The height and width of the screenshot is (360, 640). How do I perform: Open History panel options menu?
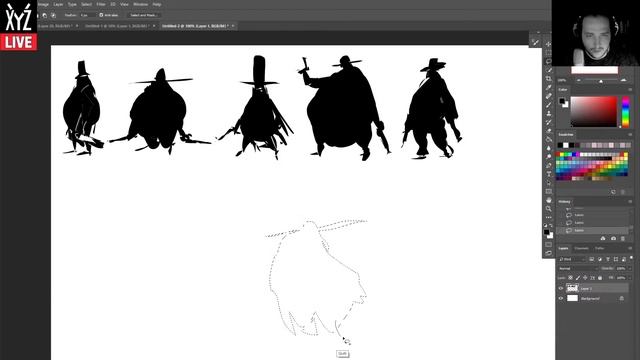pos(630,202)
